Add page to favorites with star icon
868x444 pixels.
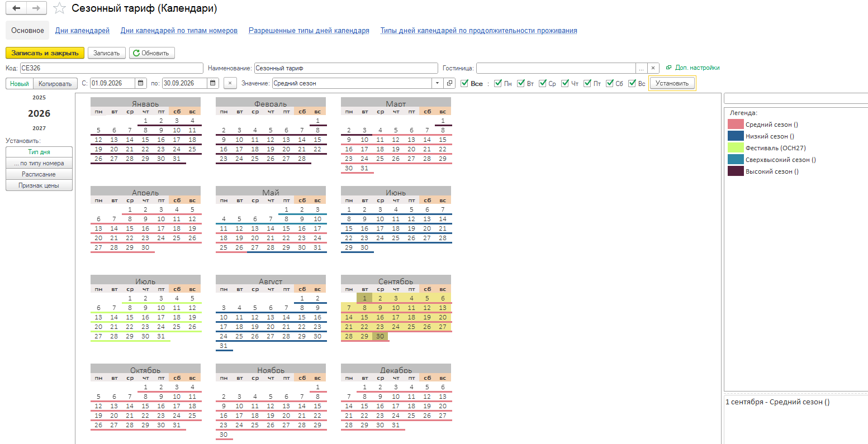pyautogui.click(x=59, y=8)
